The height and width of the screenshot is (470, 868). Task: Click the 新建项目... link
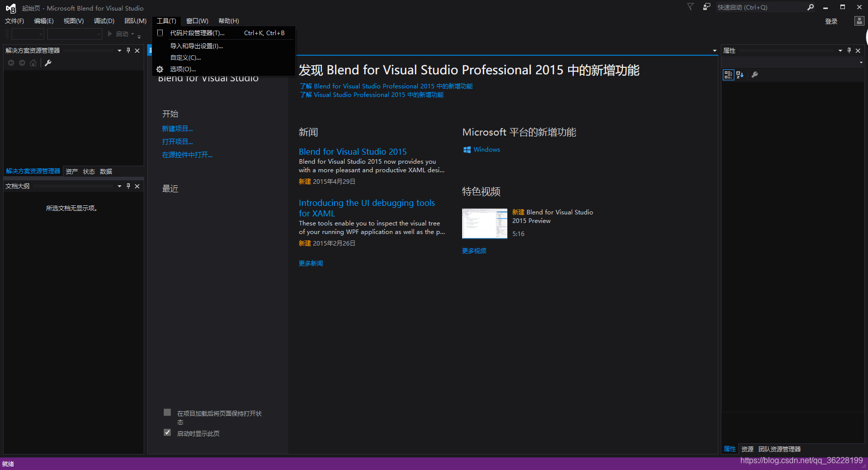click(177, 129)
